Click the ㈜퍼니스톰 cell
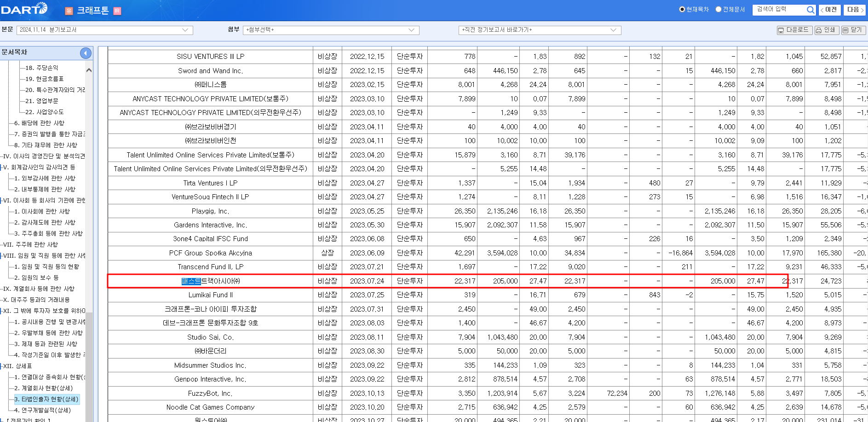Image resolution: width=868 pixels, height=422 pixels. [210, 85]
